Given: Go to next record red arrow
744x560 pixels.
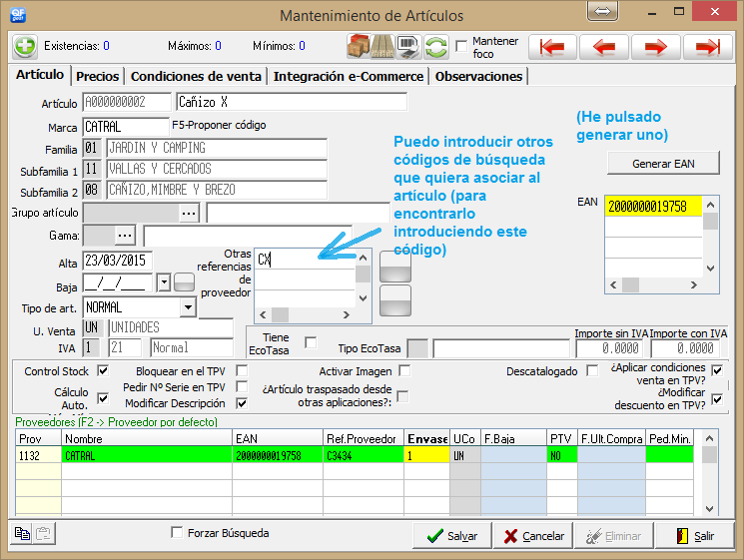Looking at the screenshot, I should tap(656, 47).
